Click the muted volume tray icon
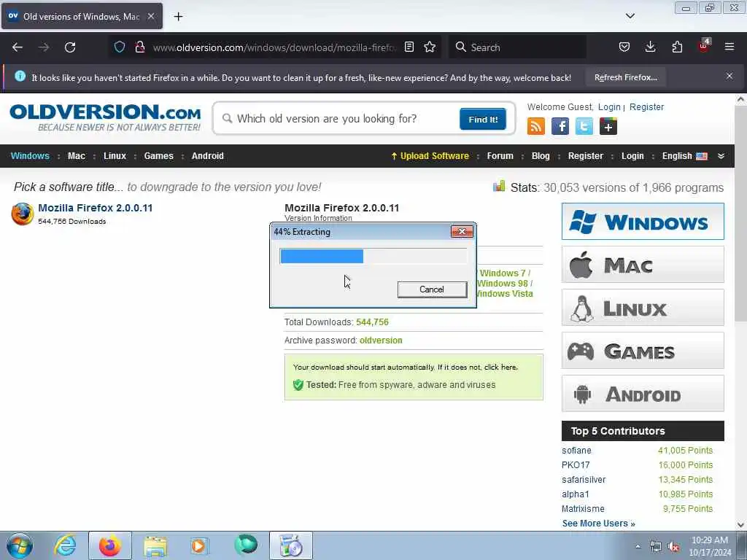The height and width of the screenshot is (560, 747). click(674, 547)
